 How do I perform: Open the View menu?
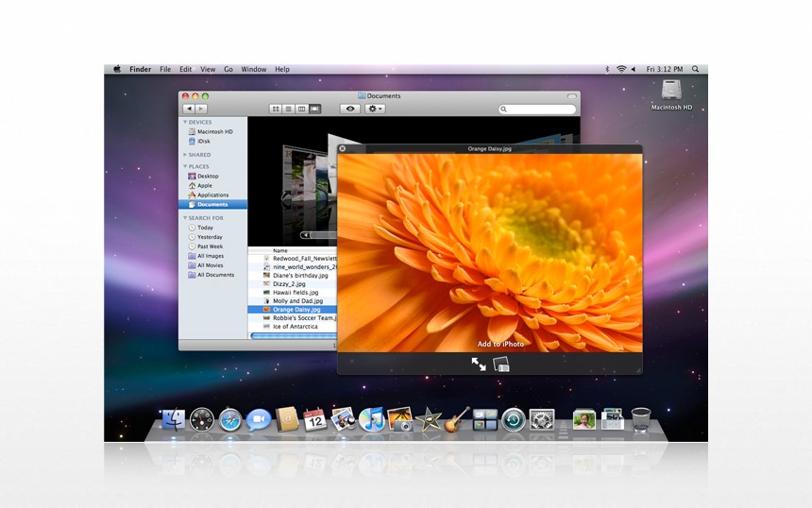tap(208, 69)
